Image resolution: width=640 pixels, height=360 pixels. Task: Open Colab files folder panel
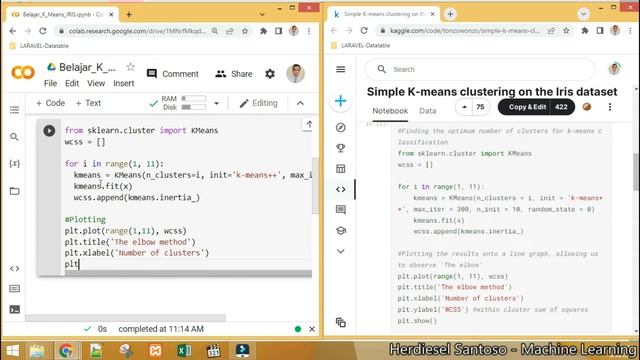coord(14,191)
